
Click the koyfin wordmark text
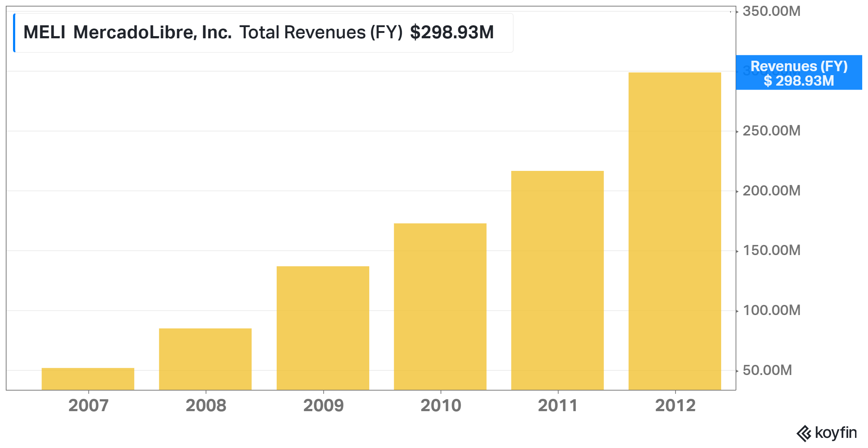[836, 433]
